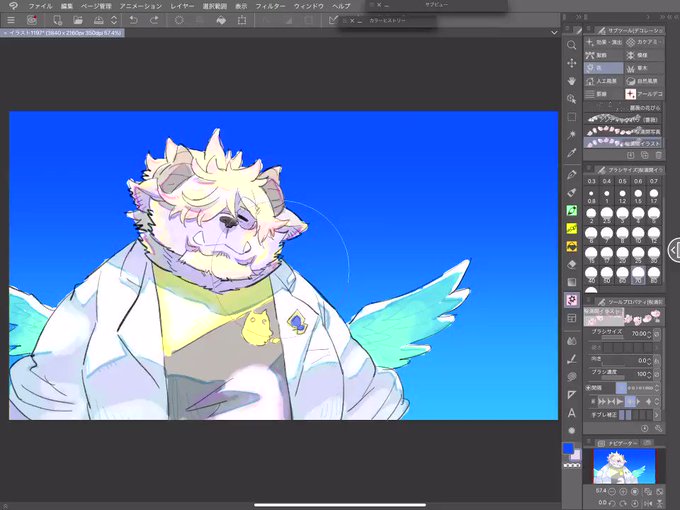The width and height of the screenshot is (680, 510).
Task: Select the Pen tool
Action: pyautogui.click(x=572, y=174)
